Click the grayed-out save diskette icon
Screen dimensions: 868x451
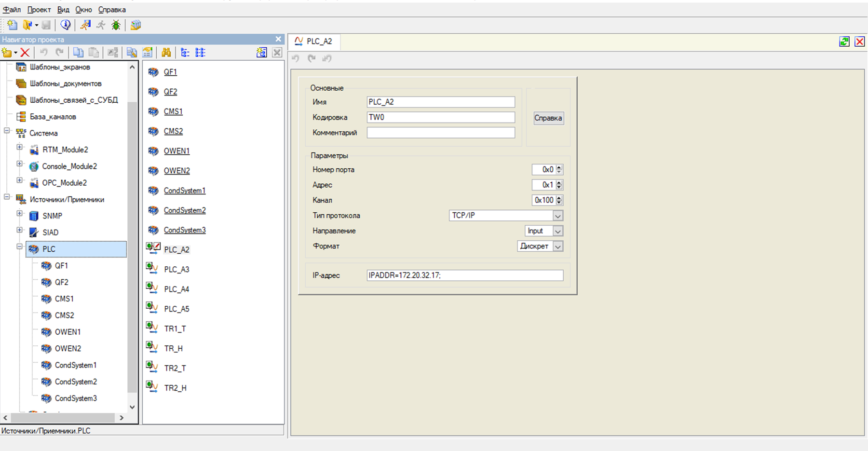[46, 25]
